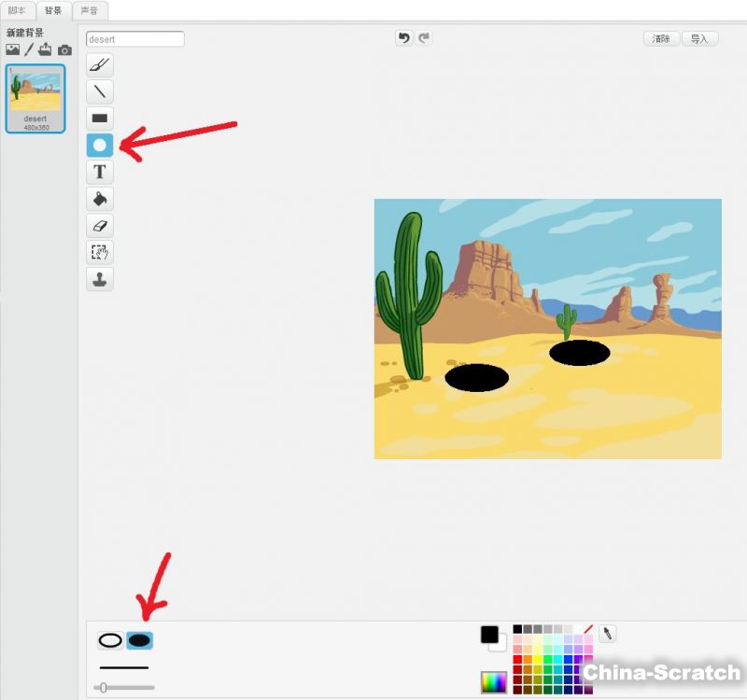Pick the eyedropper color tool
Screen dimensions: 747x700
coord(607,634)
